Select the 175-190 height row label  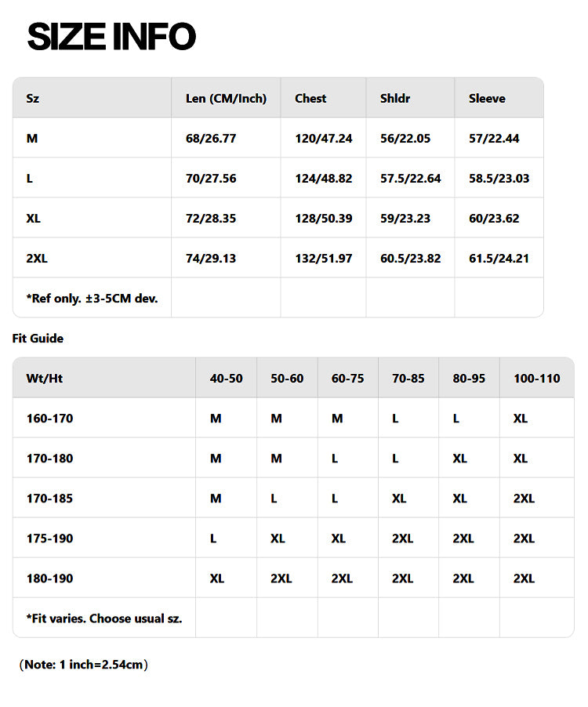pyautogui.click(x=49, y=538)
